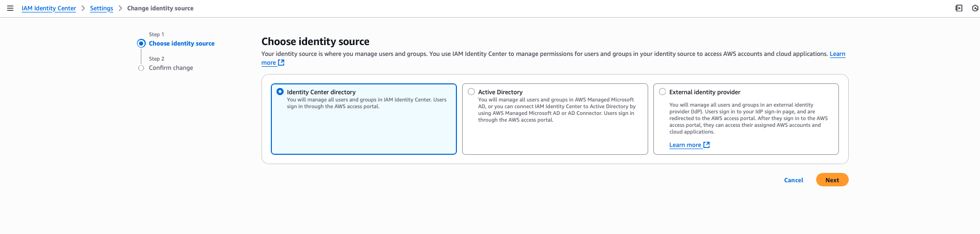980x234 pixels.
Task: Open Learn more link in External provider card
Action: click(x=685, y=145)
